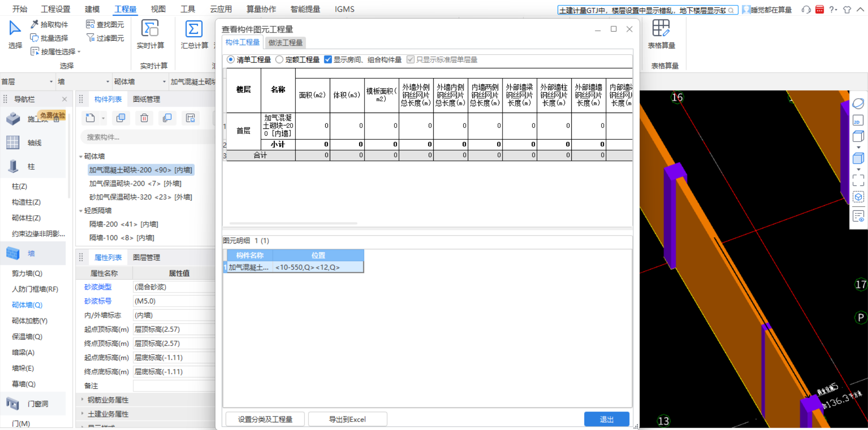Click the 拾取构件 eyedropper tool
This screenshot has height=430, width=868.
tap(50, 24)
